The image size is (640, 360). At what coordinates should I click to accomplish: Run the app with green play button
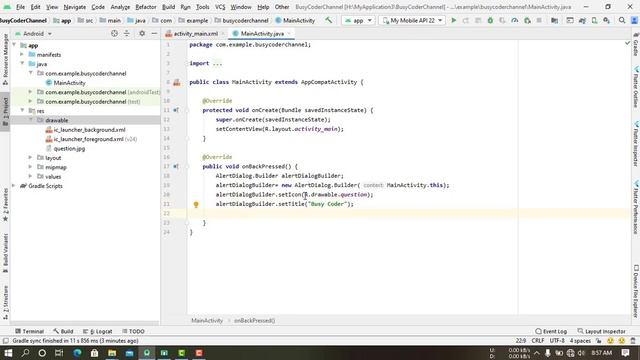453,20
